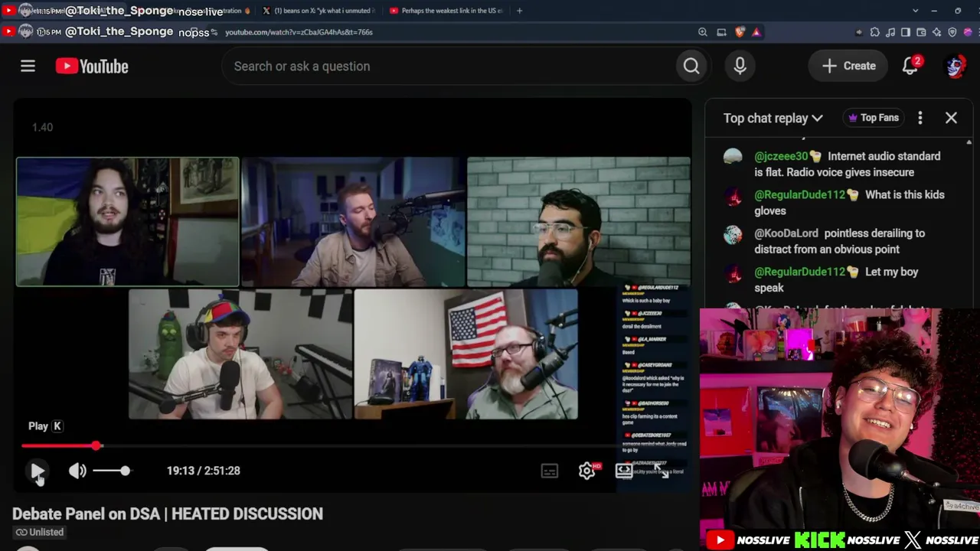
Task: Close the chat replay panel
Action: tap(951, 118)
